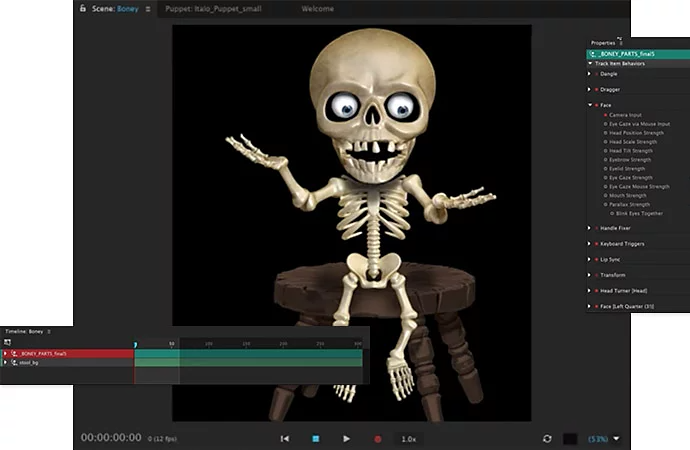This screenshot has width=690, height=450.
Task: Open the Timeline panel menu icon
Action: (x=48, y=331)
